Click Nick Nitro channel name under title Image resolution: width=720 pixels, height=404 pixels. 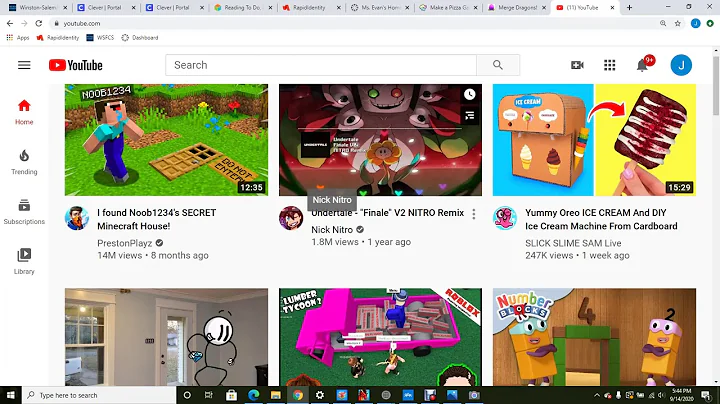click(x=332, y=230)
